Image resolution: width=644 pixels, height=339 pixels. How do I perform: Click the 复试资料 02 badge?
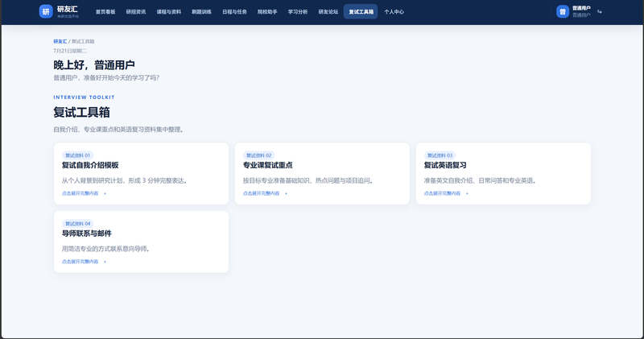coord(258,155)
